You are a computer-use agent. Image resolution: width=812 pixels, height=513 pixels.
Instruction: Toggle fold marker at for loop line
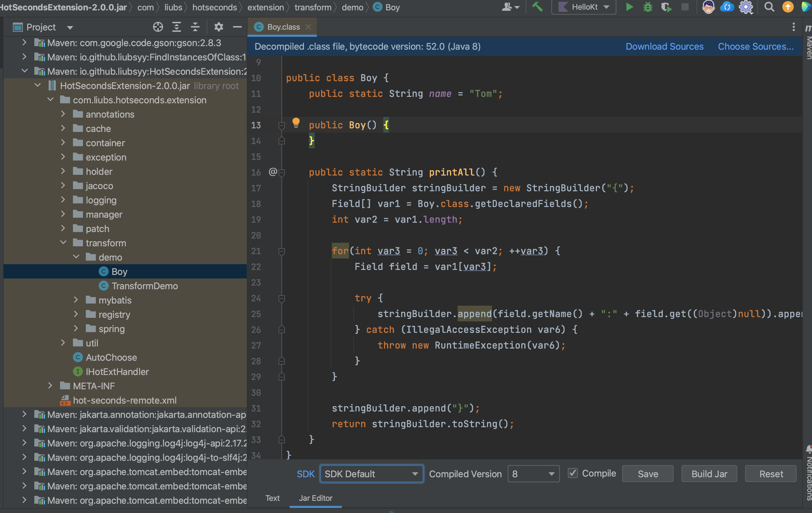tap(282, 251)
